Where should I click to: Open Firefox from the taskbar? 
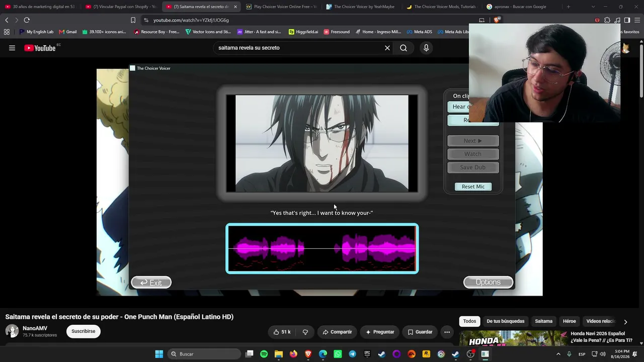pos(293,354)
